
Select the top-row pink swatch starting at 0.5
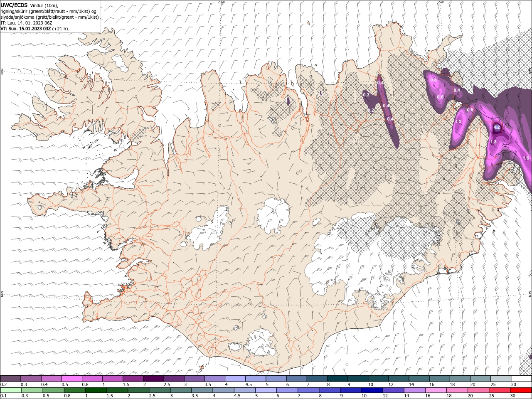(x=71, y=379)
